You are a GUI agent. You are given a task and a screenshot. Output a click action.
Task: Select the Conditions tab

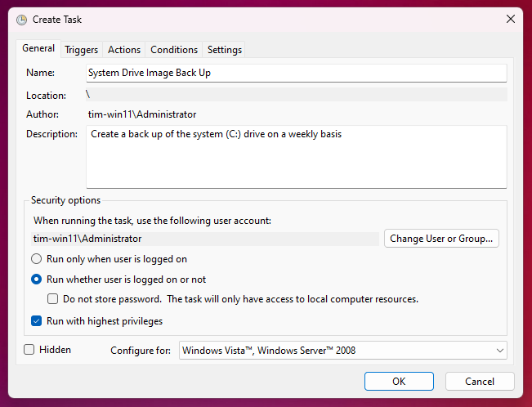(174, 50)
